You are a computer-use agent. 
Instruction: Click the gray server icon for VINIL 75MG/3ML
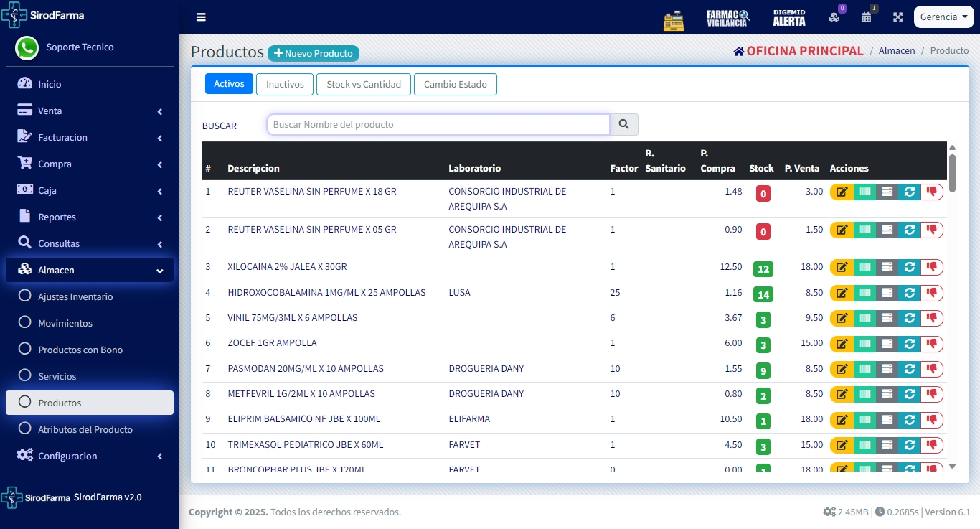click(887, 318)
